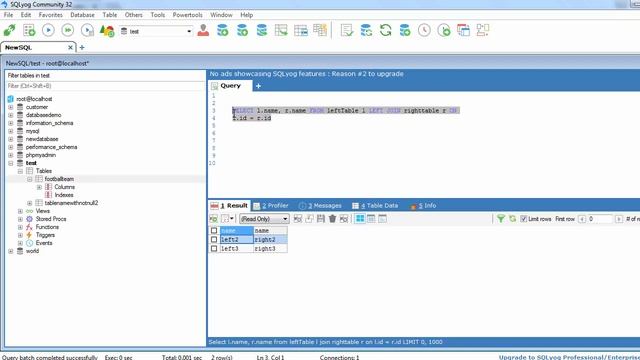
Task: Click the checklist notepad toolbar icon
Action: 347,31
